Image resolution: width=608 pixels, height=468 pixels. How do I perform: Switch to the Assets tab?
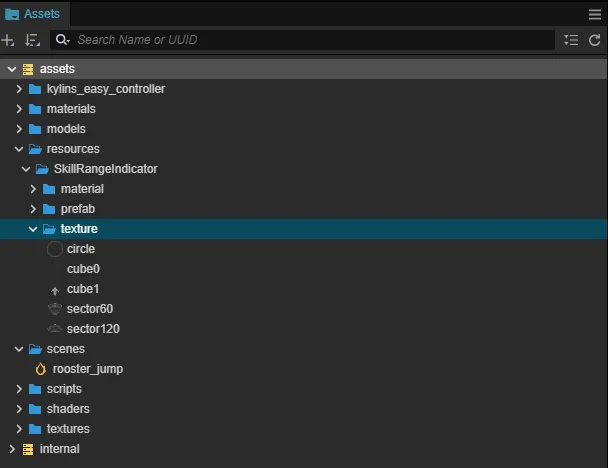35,15
